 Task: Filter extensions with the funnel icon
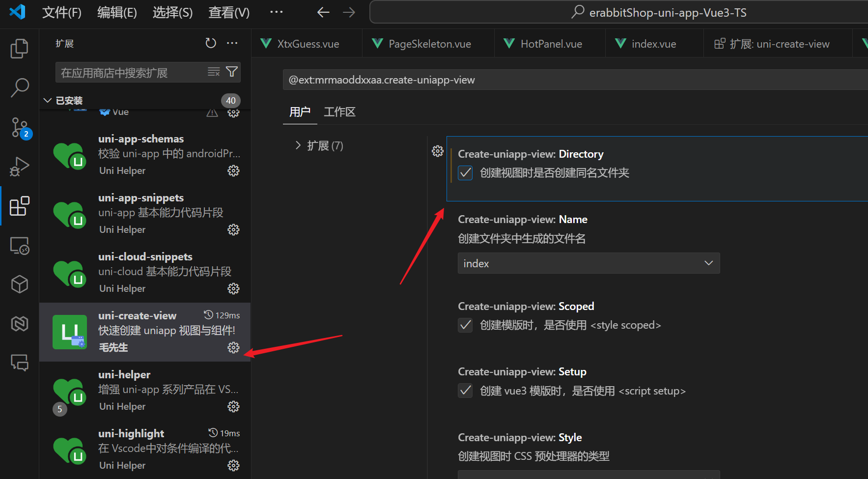coord(232,72)
